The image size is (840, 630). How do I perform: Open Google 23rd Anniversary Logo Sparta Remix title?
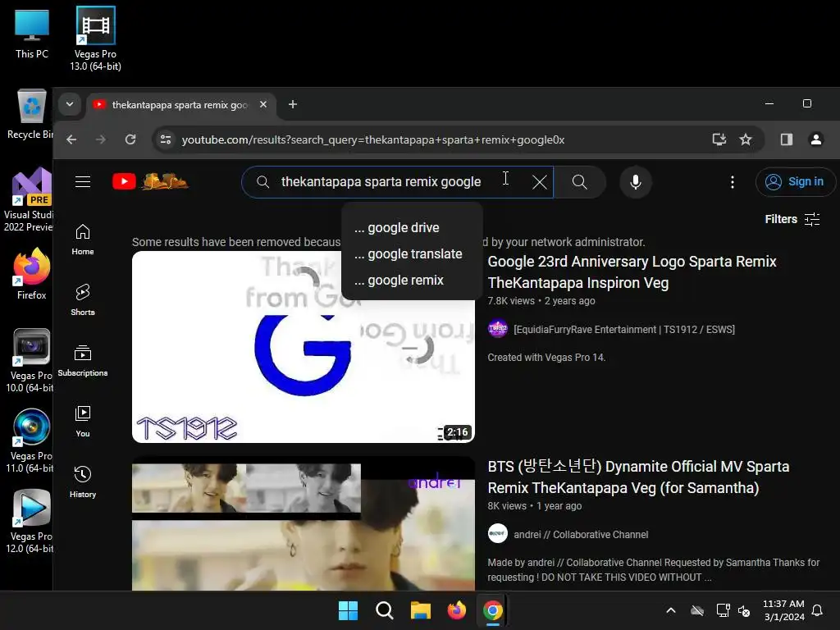click(632, 272)
